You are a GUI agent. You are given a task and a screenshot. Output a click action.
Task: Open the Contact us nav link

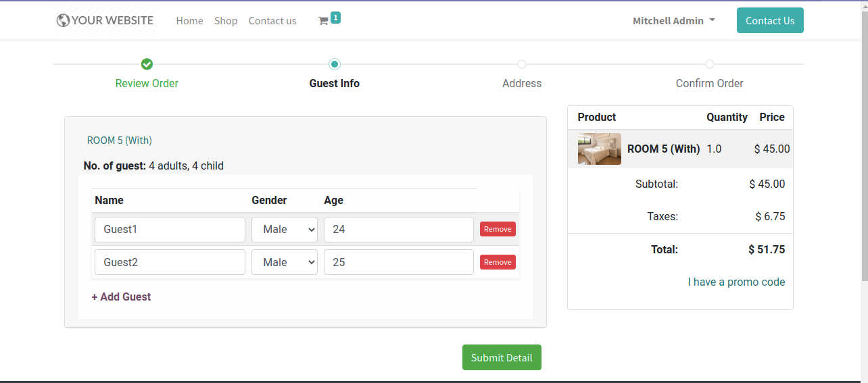pos(272,21)
